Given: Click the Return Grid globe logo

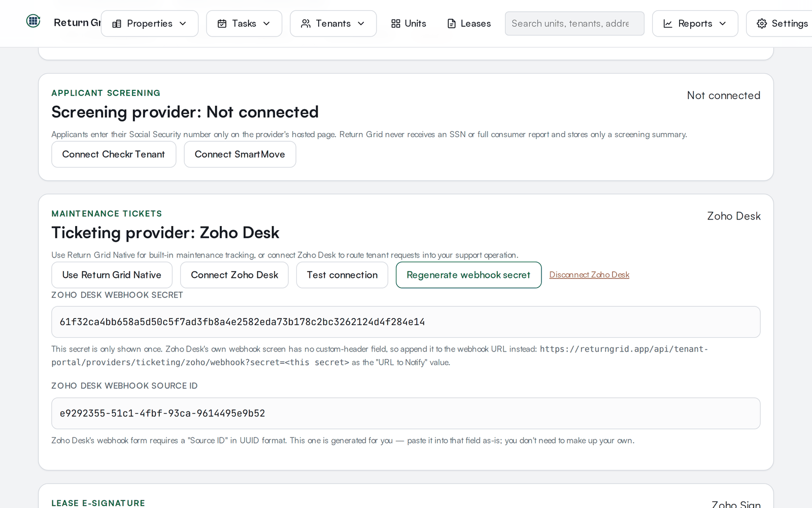Looking at the screenshot, I should coord(33,21).
